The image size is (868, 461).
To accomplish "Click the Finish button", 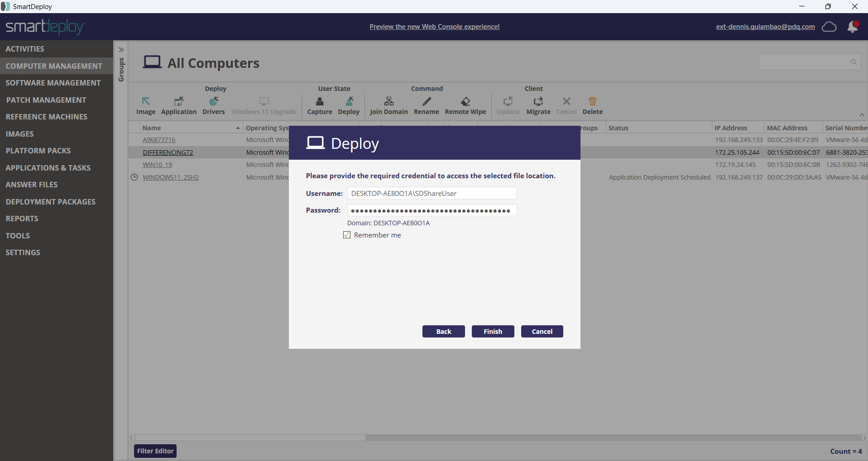I will click(493, 332).
